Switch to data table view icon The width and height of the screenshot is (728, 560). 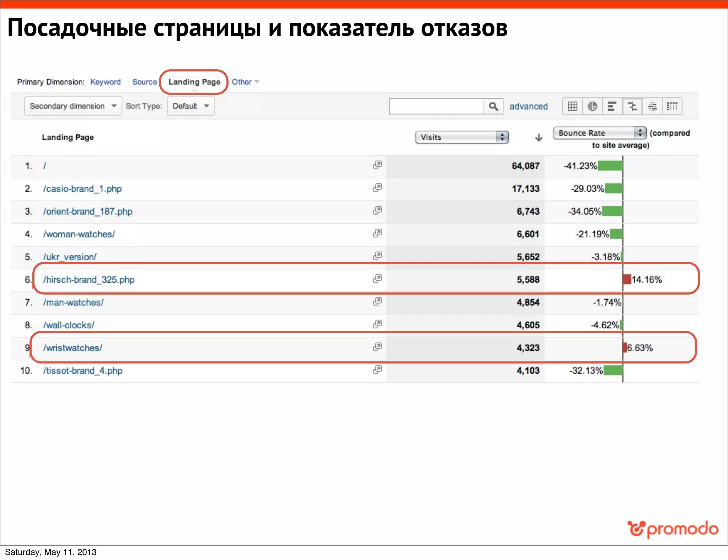pos(572,106)
